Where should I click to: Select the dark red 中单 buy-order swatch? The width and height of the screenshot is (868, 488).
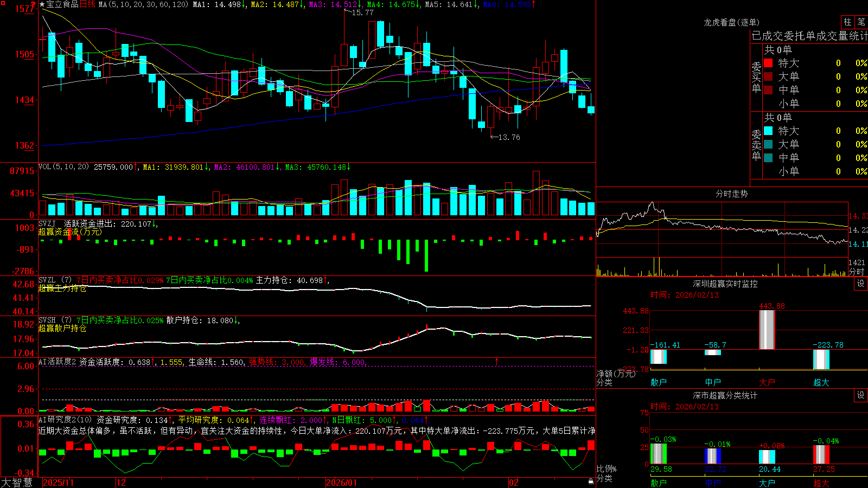768,90
